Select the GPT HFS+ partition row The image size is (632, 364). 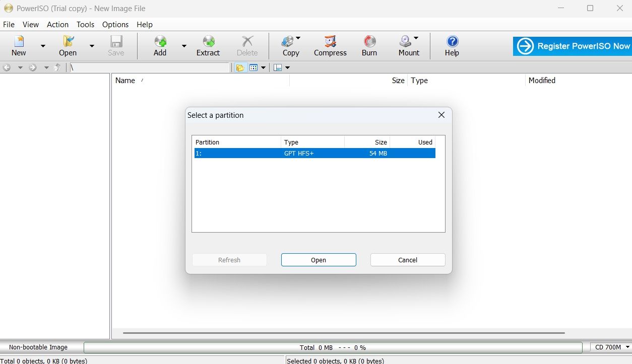pos(314,153)
